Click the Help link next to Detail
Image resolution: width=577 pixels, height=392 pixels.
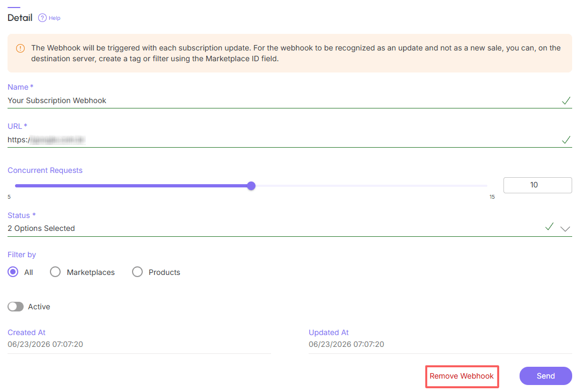coord(54,18)
